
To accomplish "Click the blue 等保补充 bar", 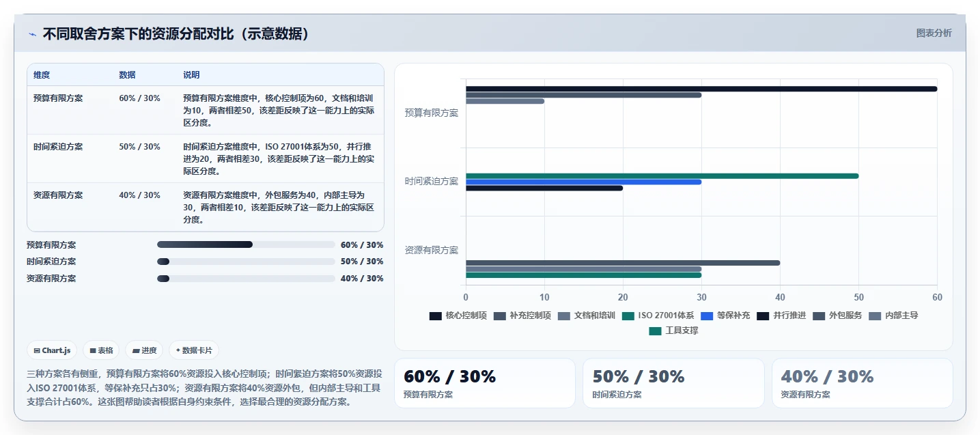I will click(x=584, y=182).
